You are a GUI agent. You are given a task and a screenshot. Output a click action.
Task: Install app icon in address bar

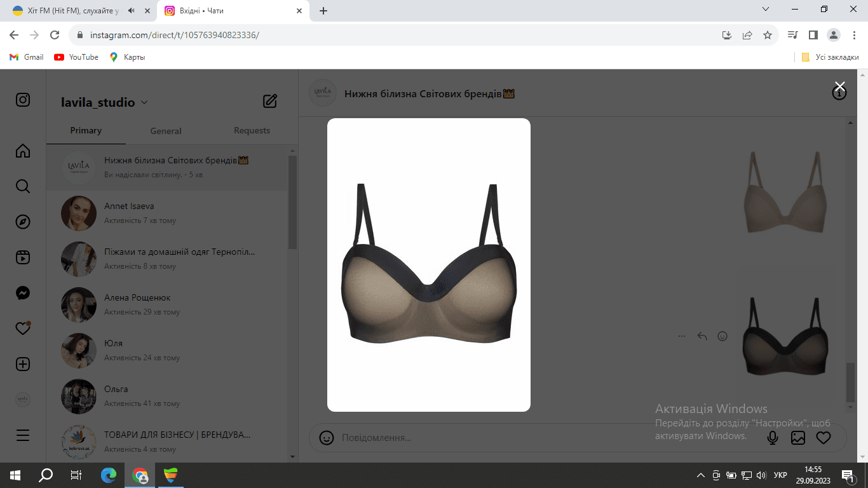point(727,35)
